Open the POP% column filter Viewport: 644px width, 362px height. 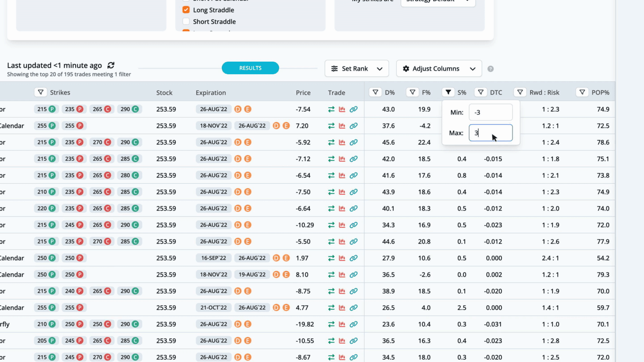click(x=582, y=93)
